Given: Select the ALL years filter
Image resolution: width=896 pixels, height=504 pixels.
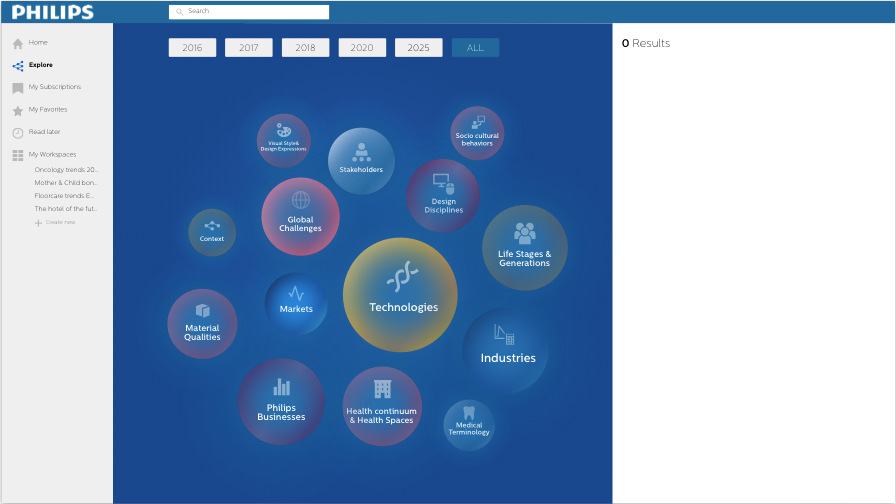Looking at the screenshot, I should coord(475,47).
